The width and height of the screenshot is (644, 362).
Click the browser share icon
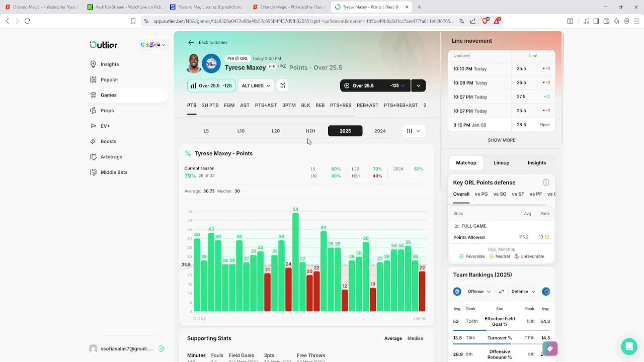(x=473, y=21)
